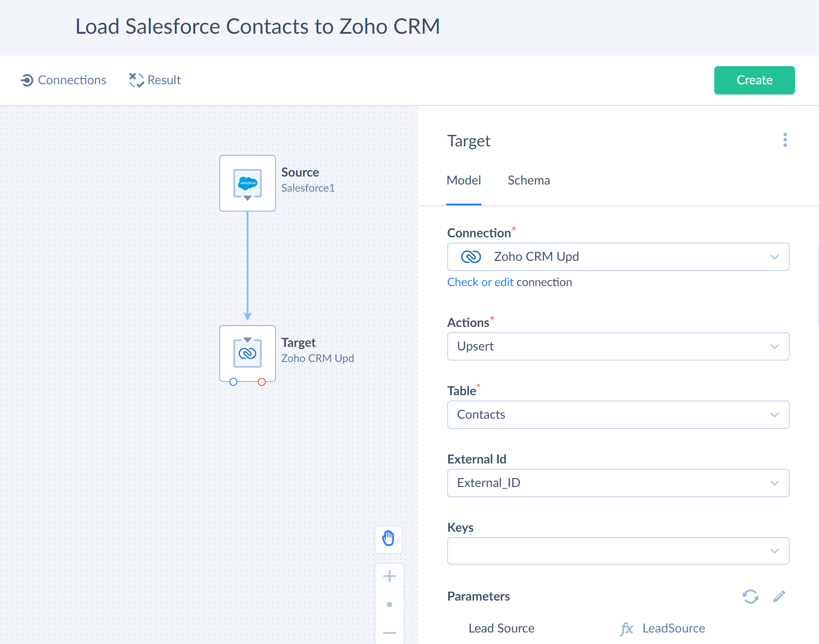Click the green Create button
This screenshot has height=644, width=819.
754,80
